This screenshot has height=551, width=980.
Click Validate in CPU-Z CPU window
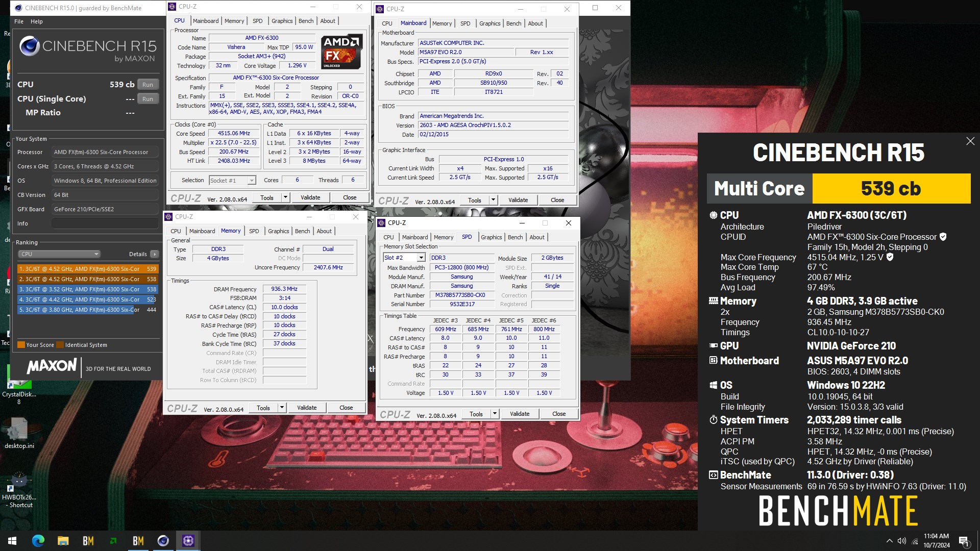(x=310, y=197)
